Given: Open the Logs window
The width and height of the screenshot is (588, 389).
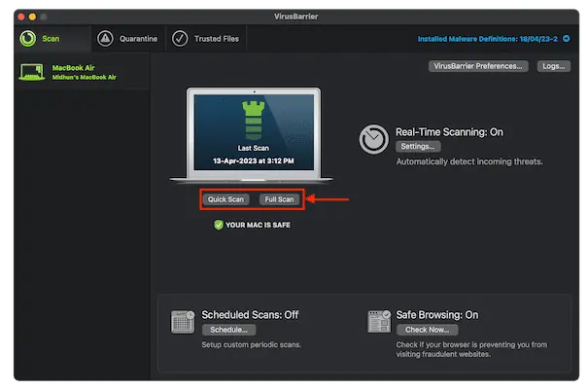Looking at the screenshot, I should [554, 66].
